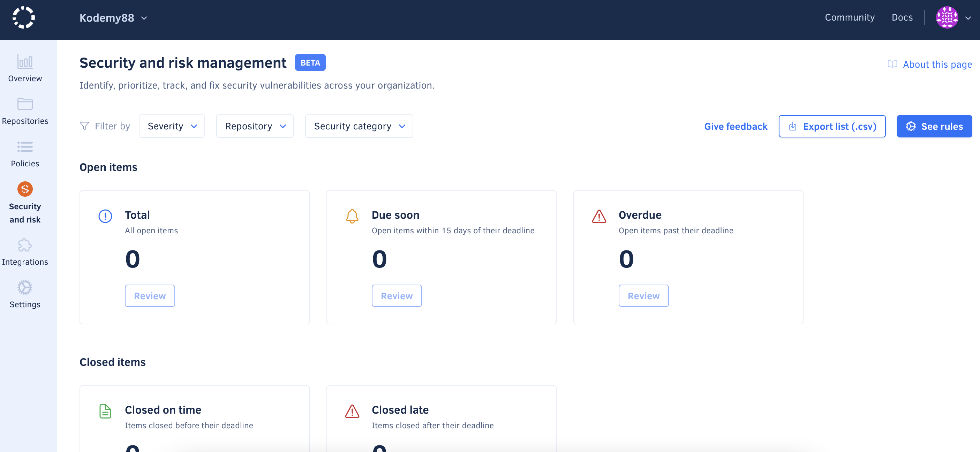Open the Settings gear icon
The image size is (980, 452).
tap(25, 288)
